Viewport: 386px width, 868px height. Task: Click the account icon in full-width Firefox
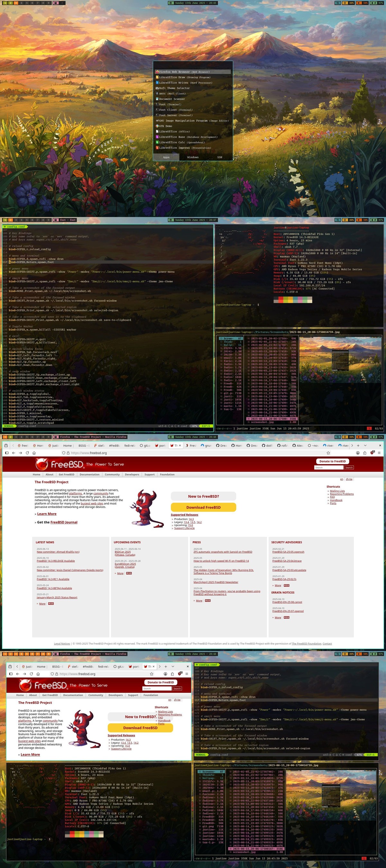pyautogui.click(x=358, y=453)
